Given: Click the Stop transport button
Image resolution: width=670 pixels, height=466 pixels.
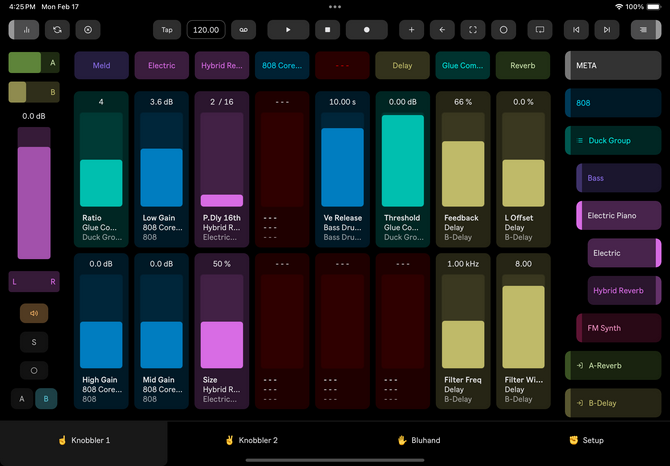Looking at the screenshot, I should [327, 30].
